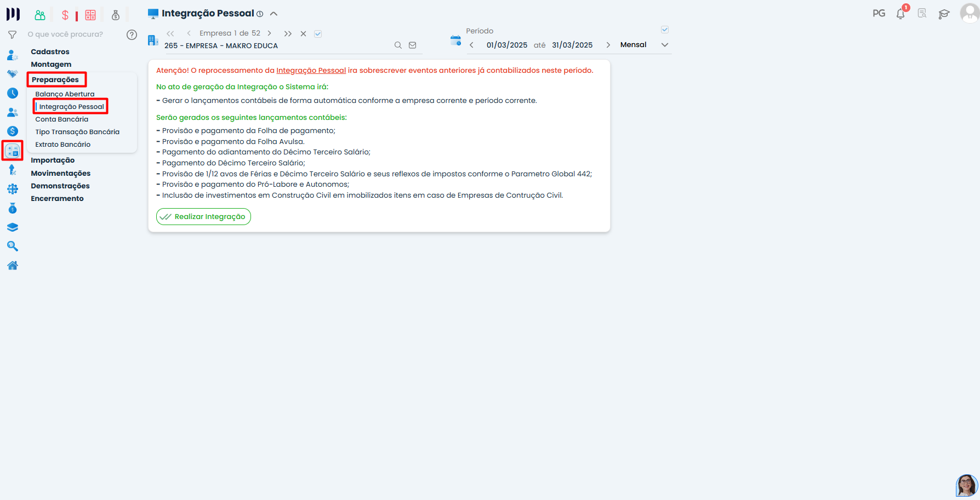Expand the Cadastros menu
Screen dimensions: 980x500
(x=50, y=51)
